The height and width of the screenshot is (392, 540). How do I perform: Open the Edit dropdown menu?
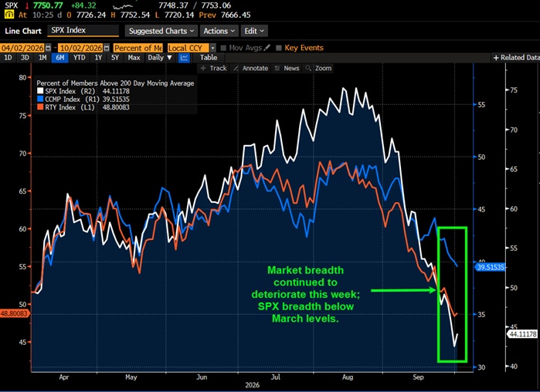254,31
